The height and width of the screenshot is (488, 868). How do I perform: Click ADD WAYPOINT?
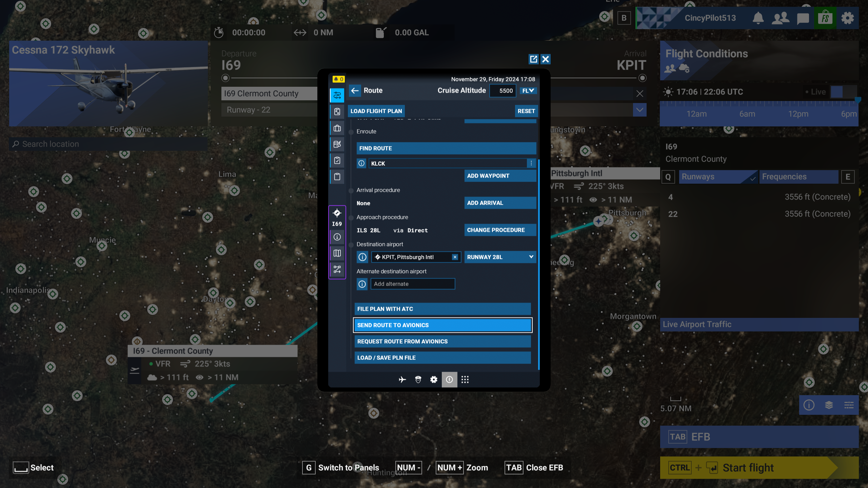click(x=500, y=176)
